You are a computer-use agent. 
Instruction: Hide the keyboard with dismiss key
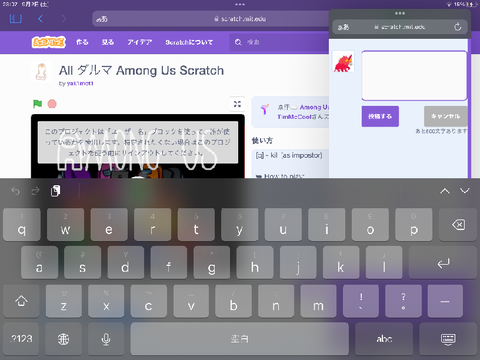tap(448, 339)
